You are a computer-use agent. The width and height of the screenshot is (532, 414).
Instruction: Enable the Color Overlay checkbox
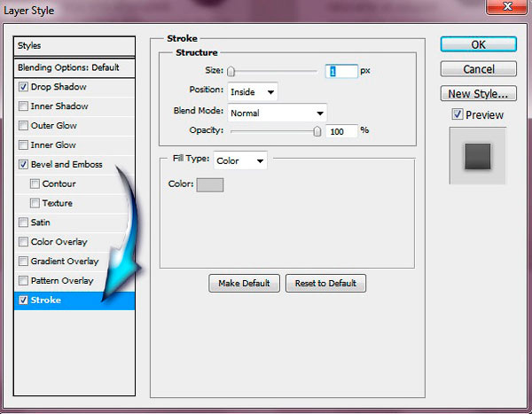click(x=23, y=242)
